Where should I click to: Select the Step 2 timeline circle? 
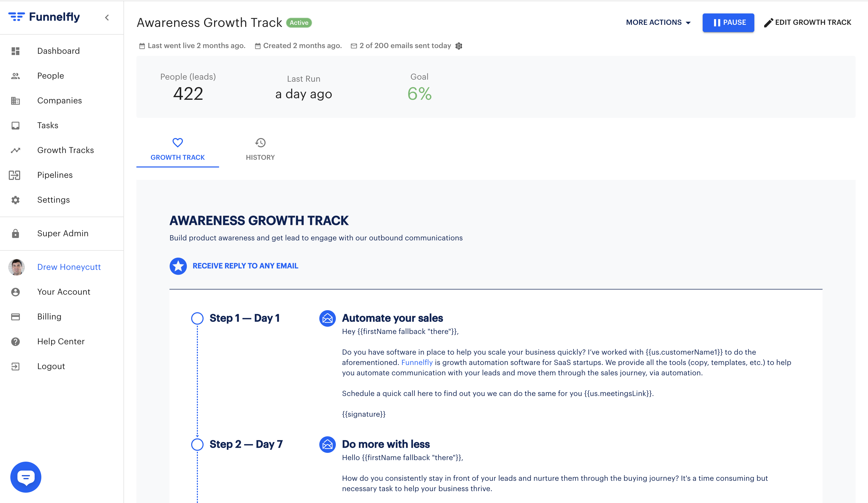point(197,444)
